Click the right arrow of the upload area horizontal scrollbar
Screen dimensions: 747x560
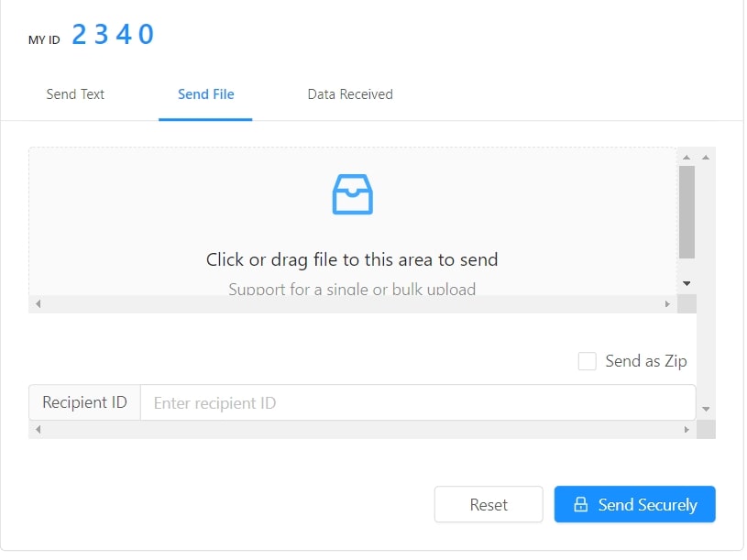click(667, 304)
